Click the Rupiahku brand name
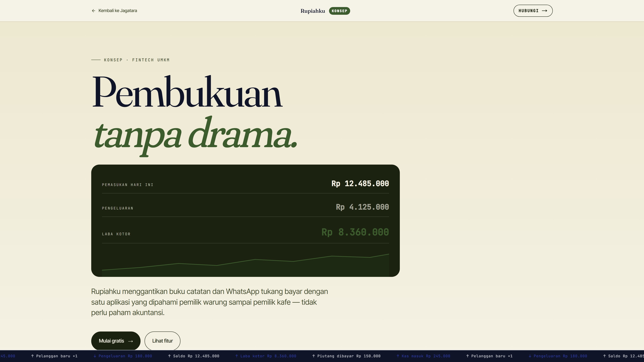 (313, 11)
